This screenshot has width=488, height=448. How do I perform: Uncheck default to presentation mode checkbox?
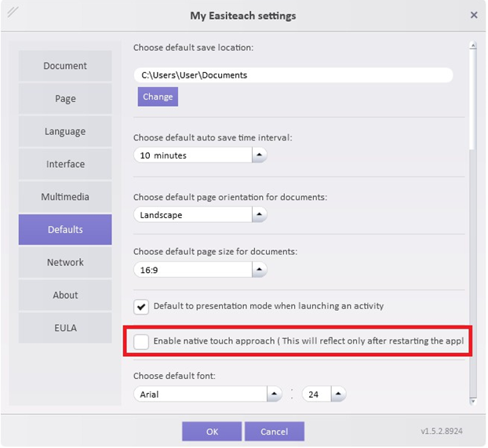click(141, 307)
